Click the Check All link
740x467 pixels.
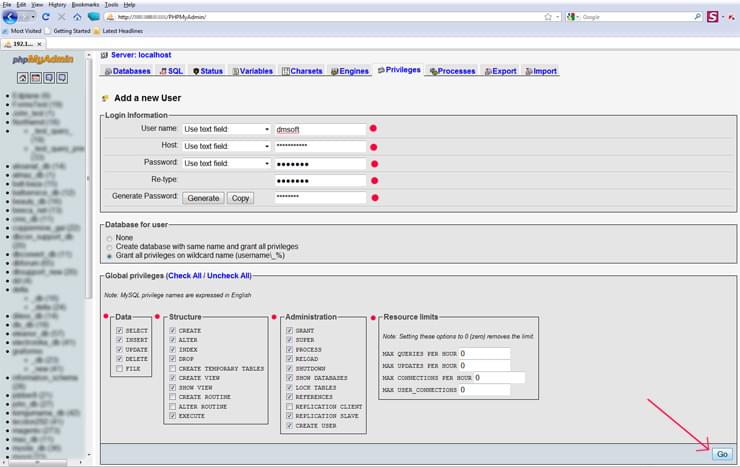click(x=185, y=275)
